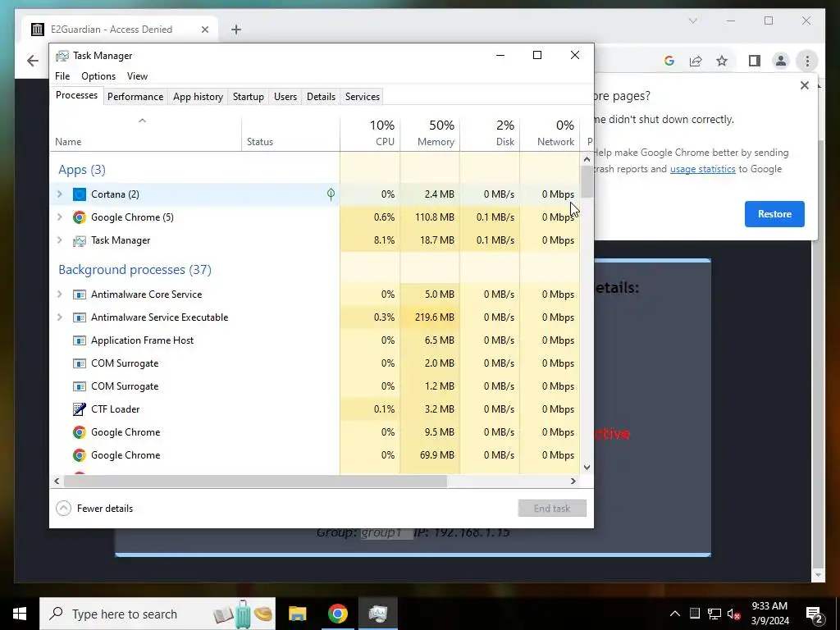Click the horizontal scrollbar right arrow

pyautogui.click(x=573, y=481)
